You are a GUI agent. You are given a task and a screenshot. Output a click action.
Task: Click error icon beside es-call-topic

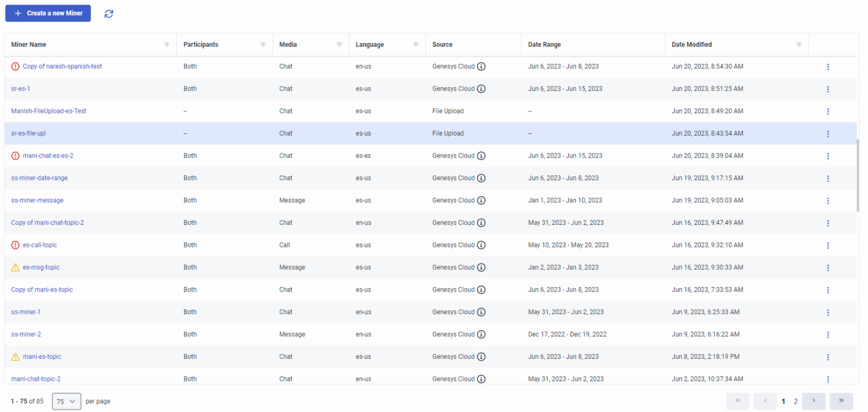15,245
